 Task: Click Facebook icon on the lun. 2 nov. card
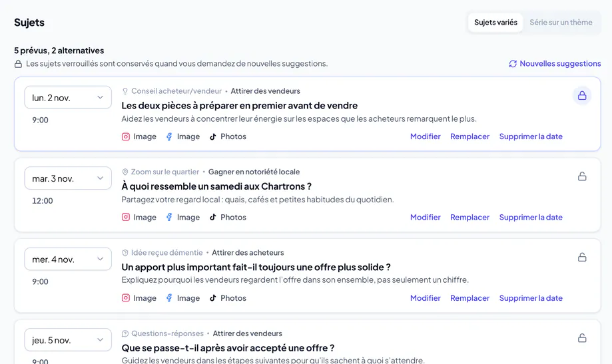(169, 136)
